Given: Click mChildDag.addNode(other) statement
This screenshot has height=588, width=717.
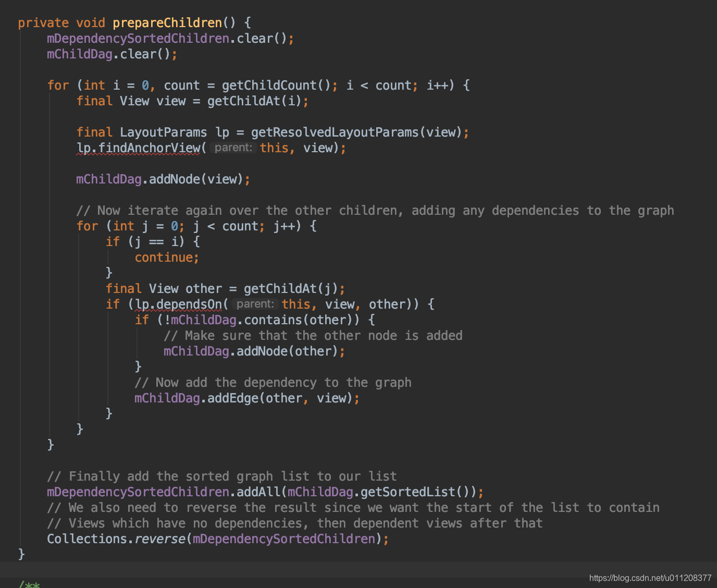Looking at the screenshot, I should click(x=254, y=351).
